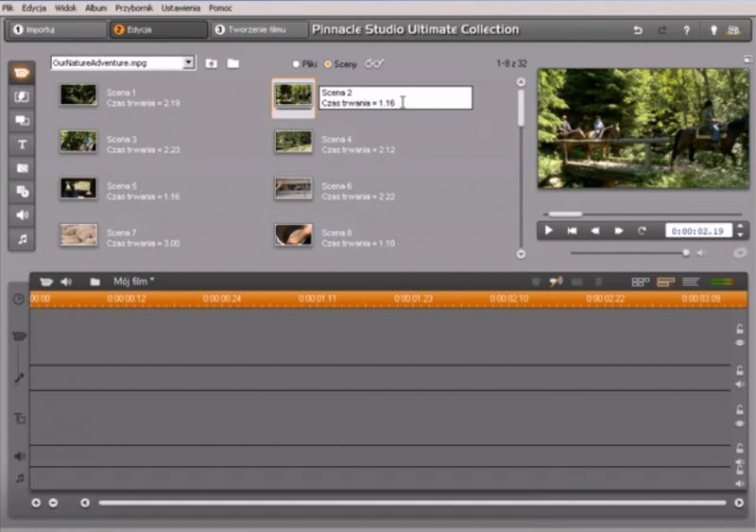Click the Scena 2 name edit field
This screenshot has width=756, height=532.
(395, 97)
